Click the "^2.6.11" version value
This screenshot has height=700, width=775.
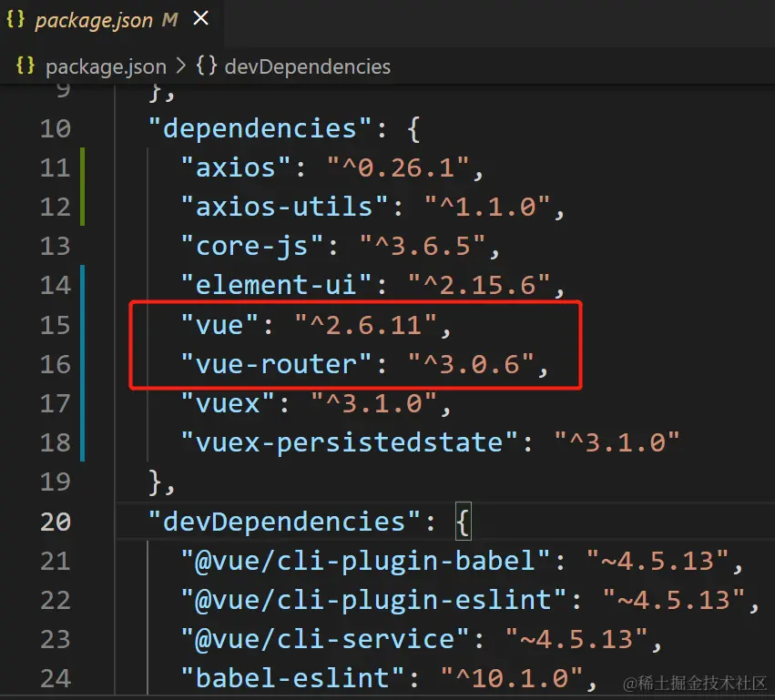pos(366,325)
